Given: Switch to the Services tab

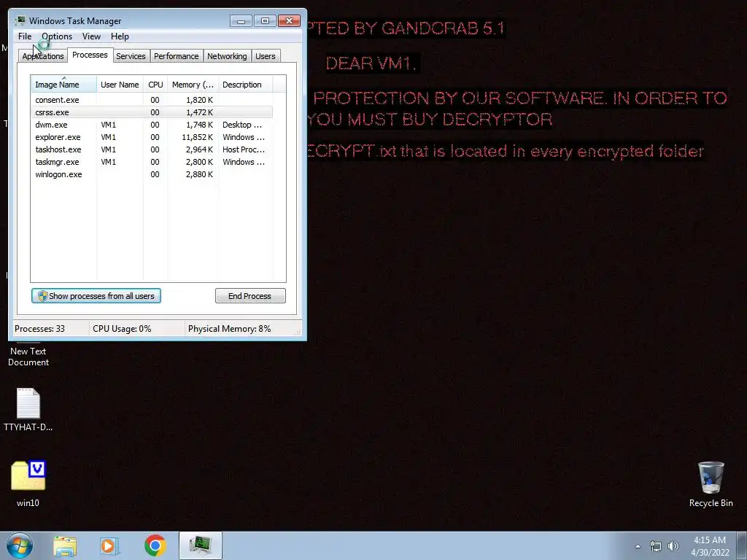Looking at the screenshot, I should [x=131, y=56].
